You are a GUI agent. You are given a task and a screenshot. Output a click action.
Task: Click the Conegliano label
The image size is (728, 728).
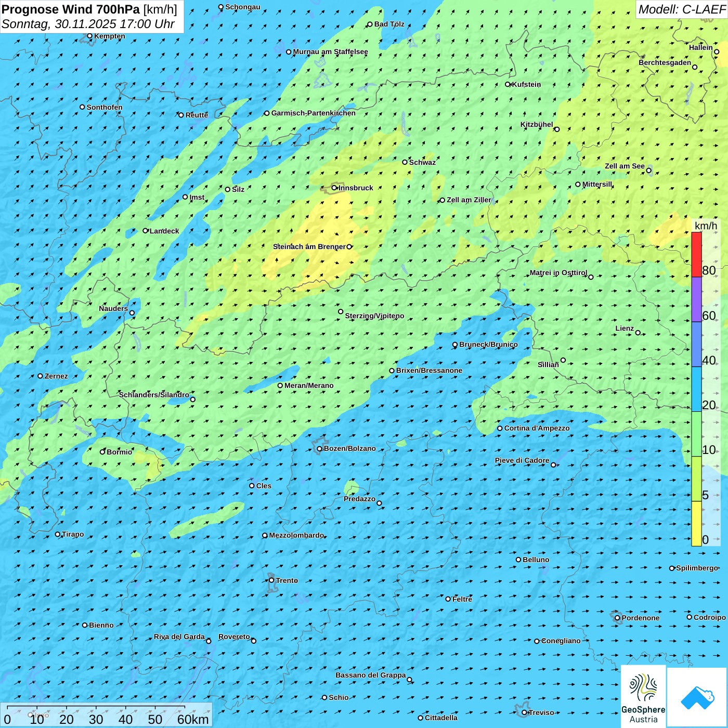point(561,641)
